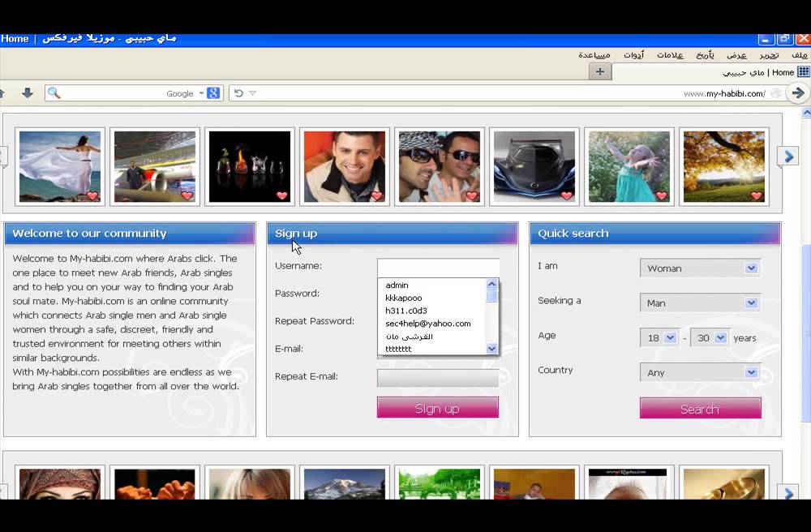
Task: Click next arrow of bottom photo carousel
Action: [788, 493]
